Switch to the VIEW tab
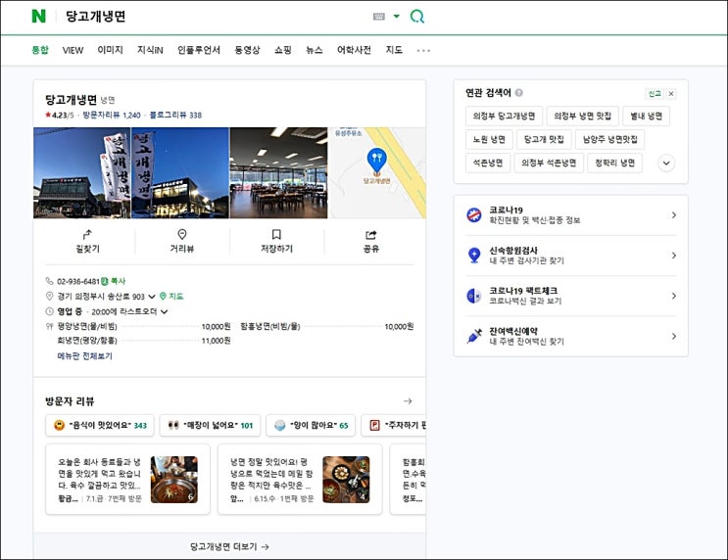The height and width of the screenshot is (560, 728). coord(73,50)
